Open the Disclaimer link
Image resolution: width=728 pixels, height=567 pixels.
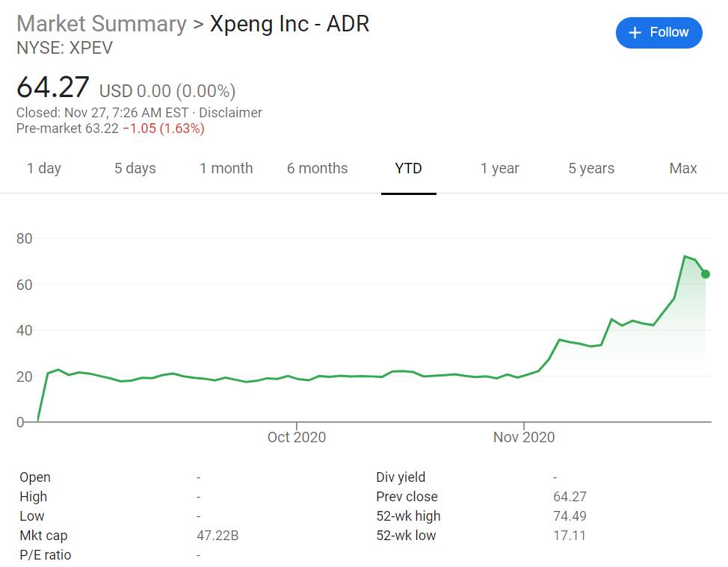[233, 112]
